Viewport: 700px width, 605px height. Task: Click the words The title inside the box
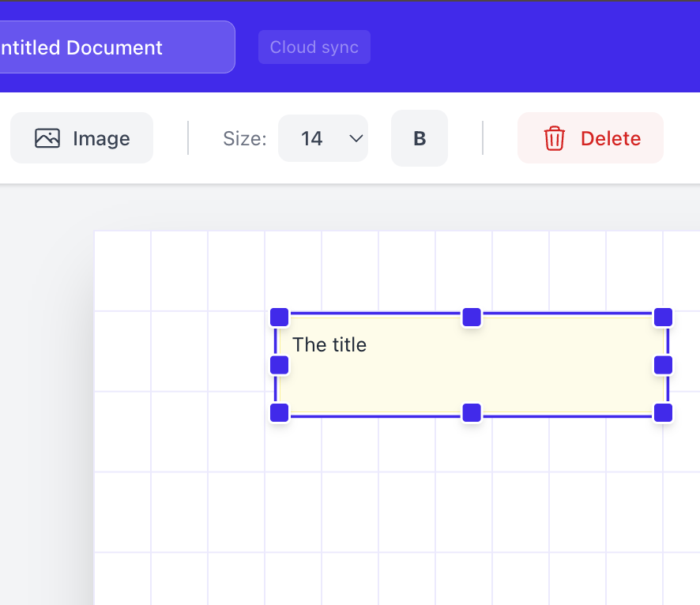tap(329, 345)
